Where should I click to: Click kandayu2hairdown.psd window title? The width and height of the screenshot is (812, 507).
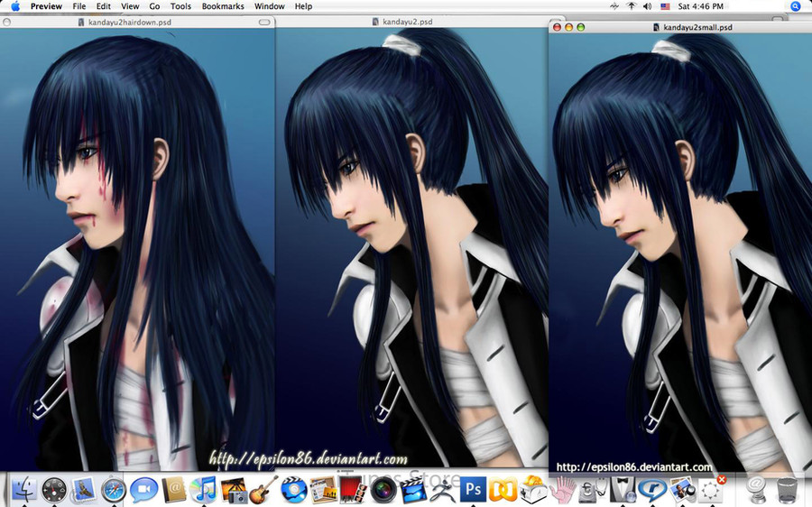click(129, 23)
